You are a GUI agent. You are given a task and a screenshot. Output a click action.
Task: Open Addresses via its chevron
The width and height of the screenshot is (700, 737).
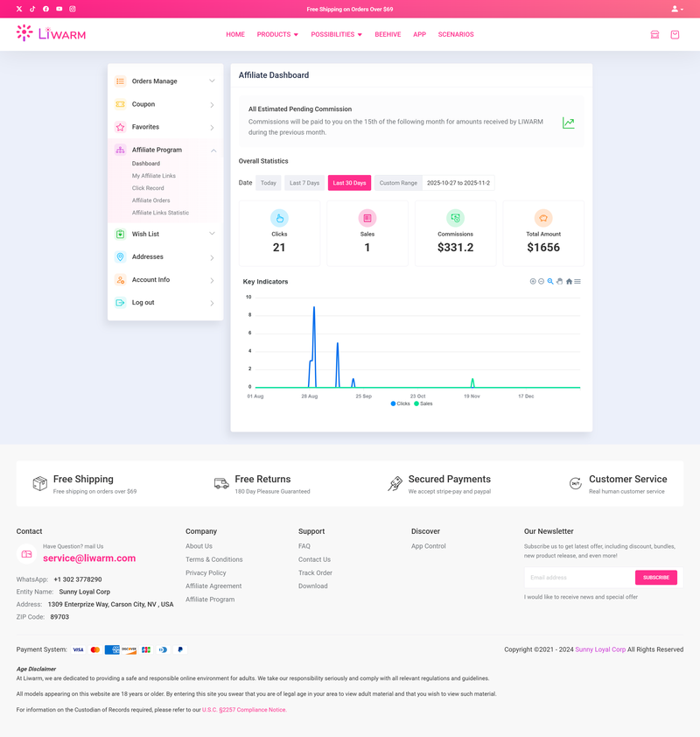[212, 257]
